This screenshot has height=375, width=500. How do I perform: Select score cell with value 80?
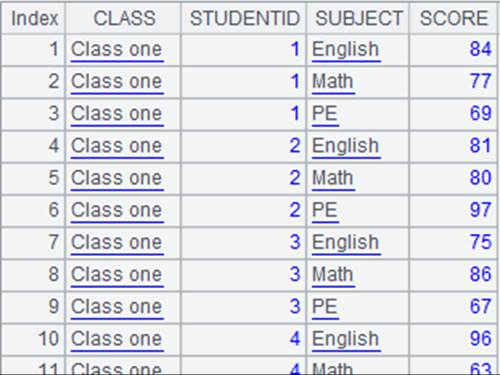pyautogui.click(x=453, y=178)
